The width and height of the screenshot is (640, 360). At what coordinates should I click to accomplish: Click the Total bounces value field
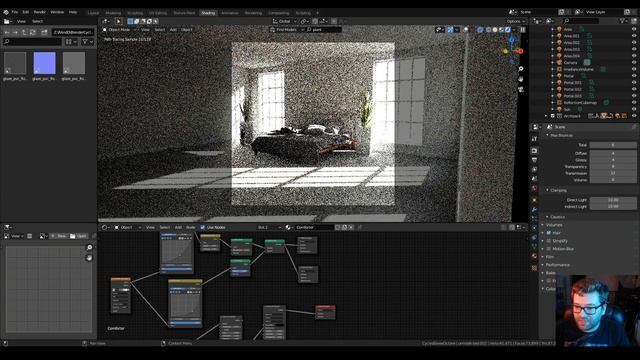(x=613, y=145)
